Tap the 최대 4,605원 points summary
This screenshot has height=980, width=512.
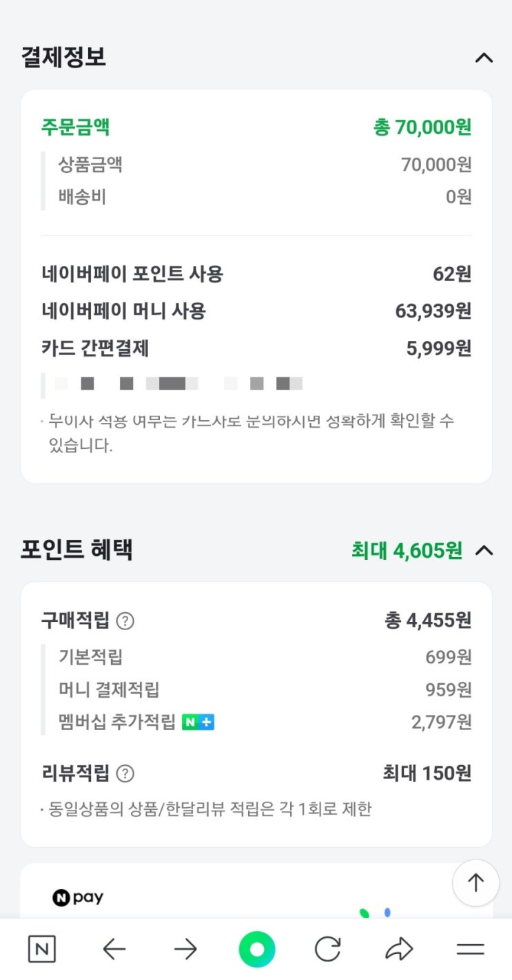tap(407, 550)
